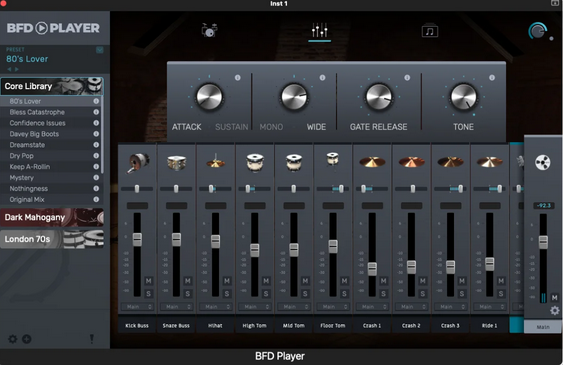Click the Hihat cymbal icon
The height and width of the screenshot is (365, 563).
click(215, 161)
